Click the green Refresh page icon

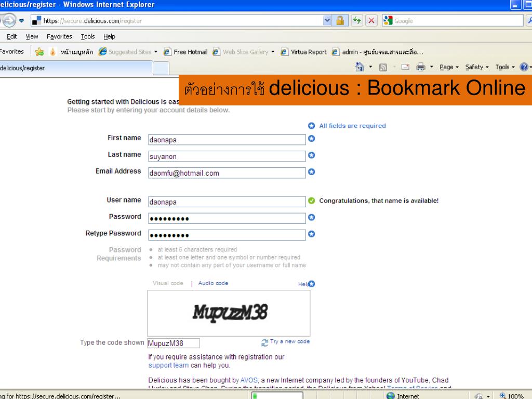pyautogui.click(x=357, y=21)
